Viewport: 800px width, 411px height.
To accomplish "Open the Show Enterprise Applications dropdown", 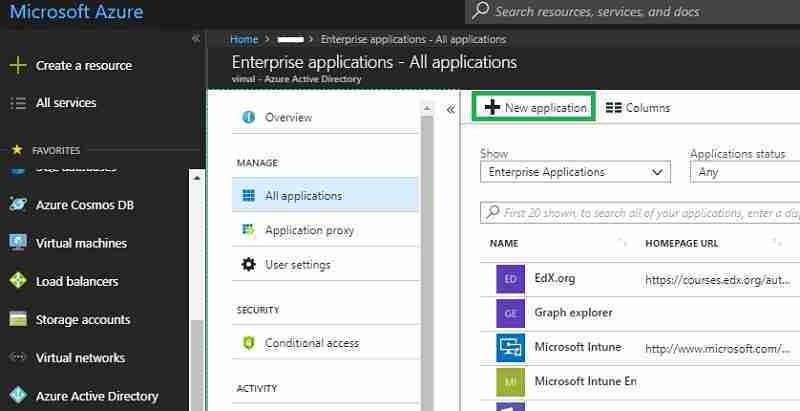I will click(x=575, y=172).
